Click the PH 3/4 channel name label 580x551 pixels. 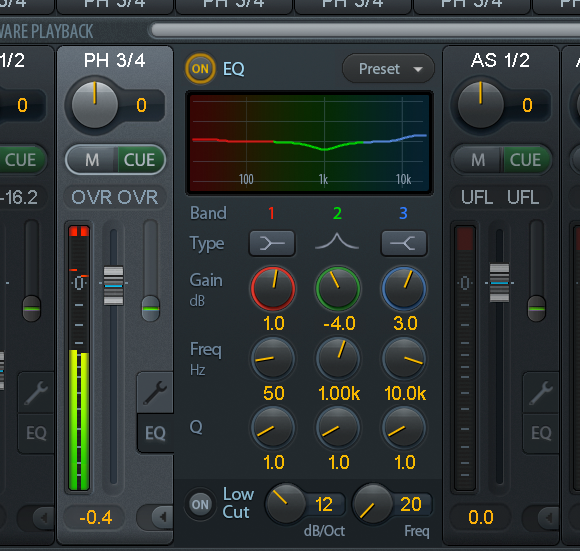[115, 60]
